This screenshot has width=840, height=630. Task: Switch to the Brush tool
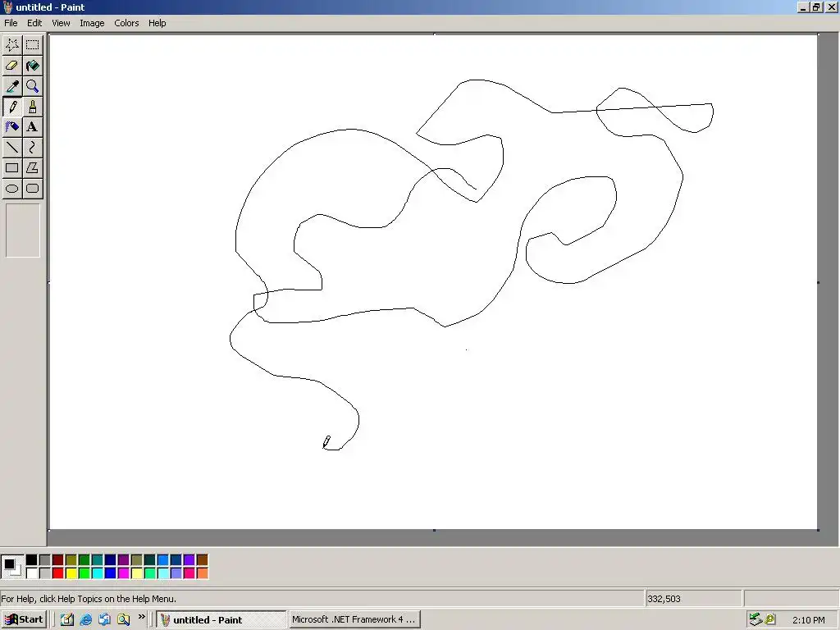(33, 107)
